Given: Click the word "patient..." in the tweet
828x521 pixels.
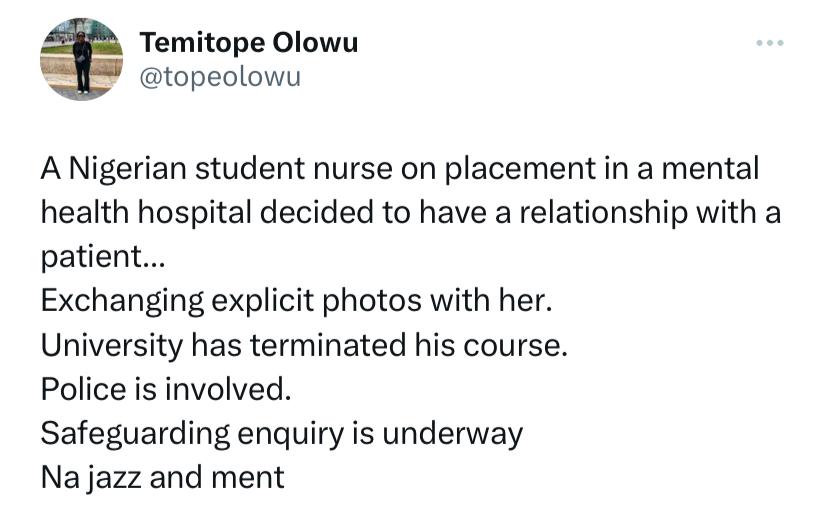Looking at the screenshot, I should [103, 257].
